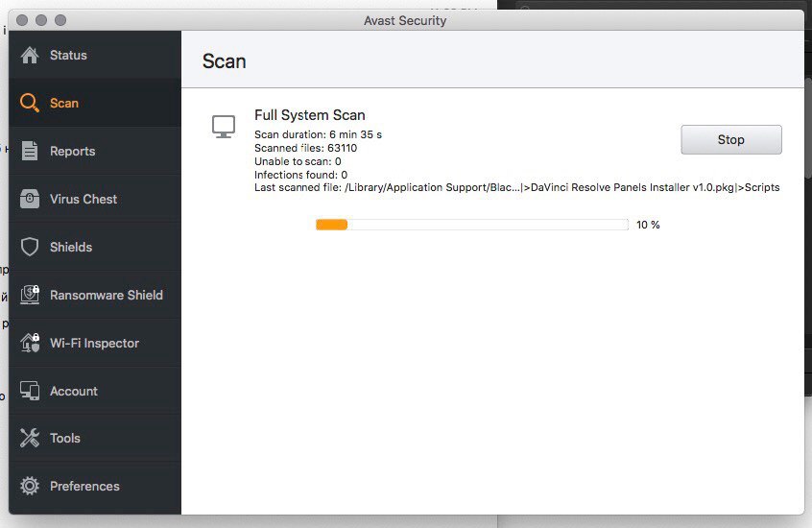Click the Reports document icon
The width and height of the screenshot is (812, 528).
tap(30, 151)
